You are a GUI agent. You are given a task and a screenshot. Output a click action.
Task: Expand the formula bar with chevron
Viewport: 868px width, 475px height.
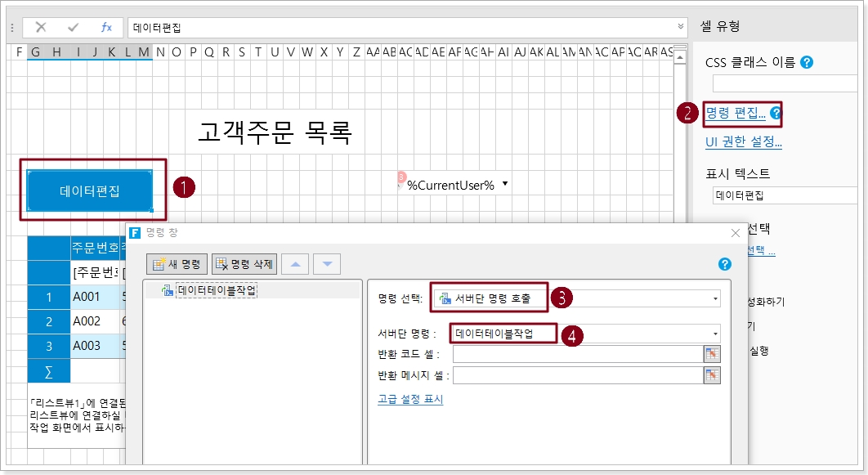(682, 27)
